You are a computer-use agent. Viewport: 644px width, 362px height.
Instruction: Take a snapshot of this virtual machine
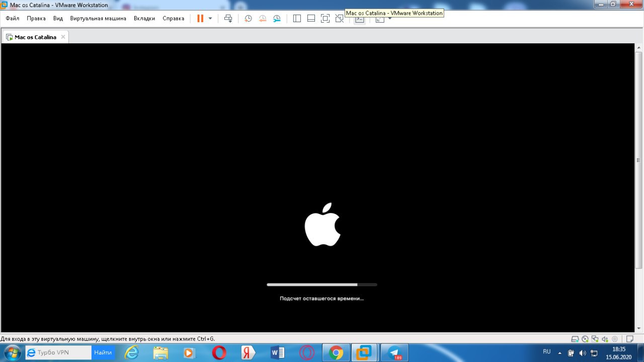tap(248, 18)
